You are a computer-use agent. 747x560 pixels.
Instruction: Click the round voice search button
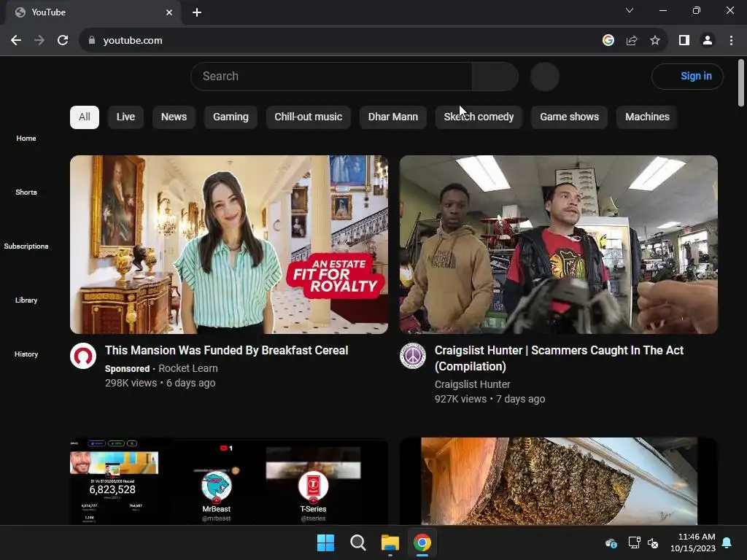point(544,76)
